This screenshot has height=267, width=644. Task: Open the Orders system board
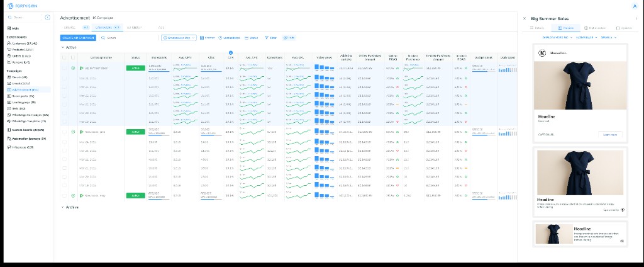tap(19, 55)
